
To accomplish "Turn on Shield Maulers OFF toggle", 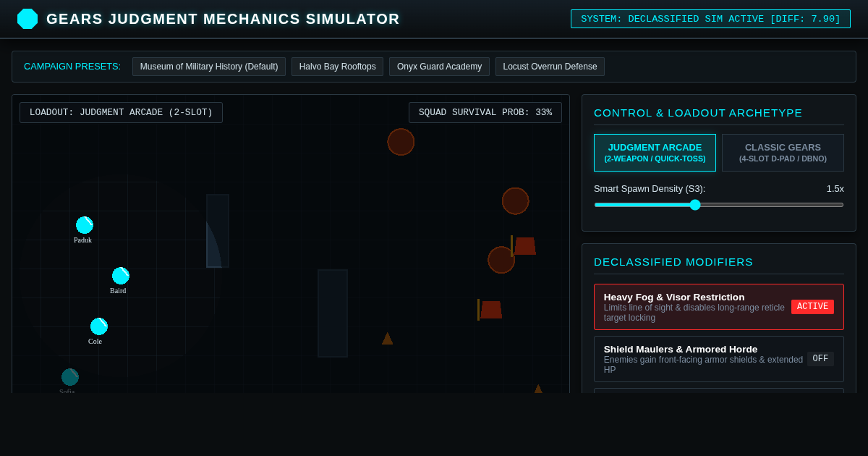I will (820, 359).
